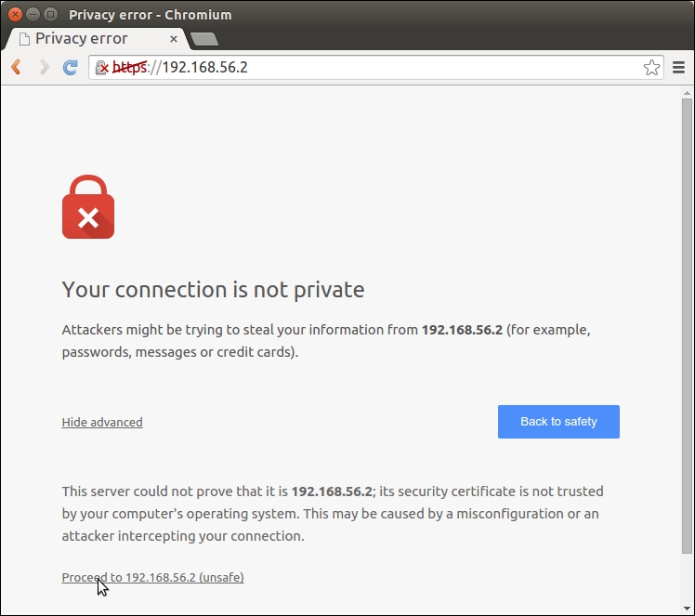Image resolution: width=695 pixels, height=616 pixels.
Task: Click the Forward navigation arrow
Action: coord(44,67)
